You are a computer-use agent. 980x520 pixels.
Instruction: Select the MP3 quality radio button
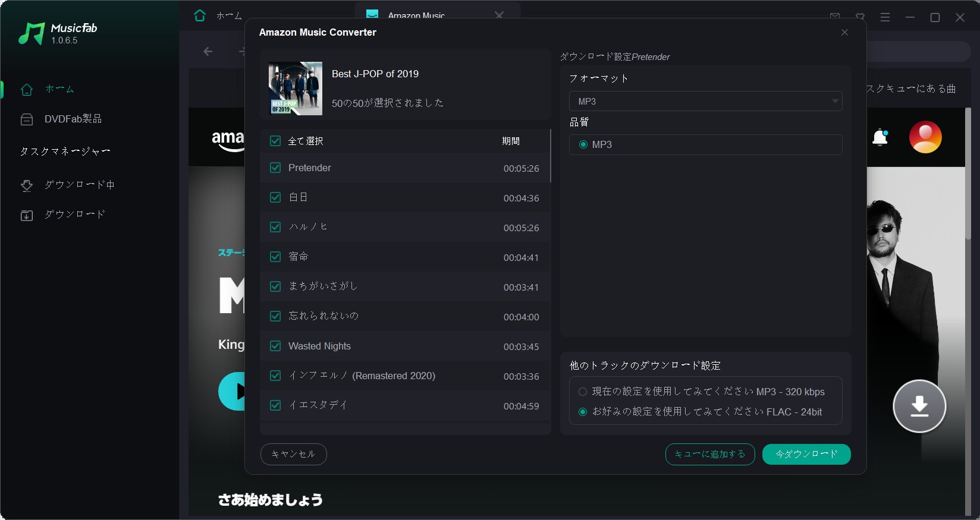[583, 144]
